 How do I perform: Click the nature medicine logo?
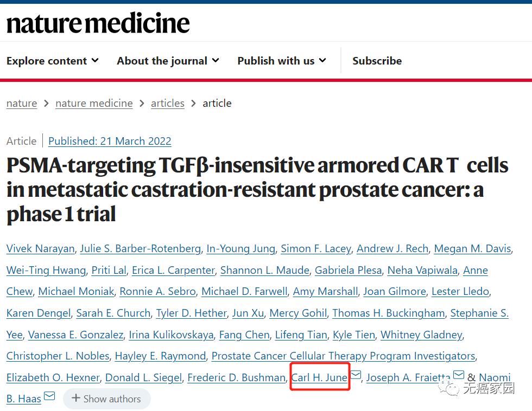(x=98, y=23)
